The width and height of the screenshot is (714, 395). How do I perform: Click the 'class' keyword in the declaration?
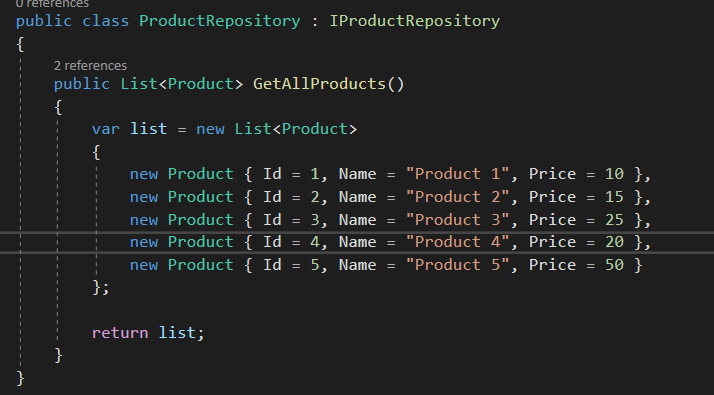tap(106, 21)
